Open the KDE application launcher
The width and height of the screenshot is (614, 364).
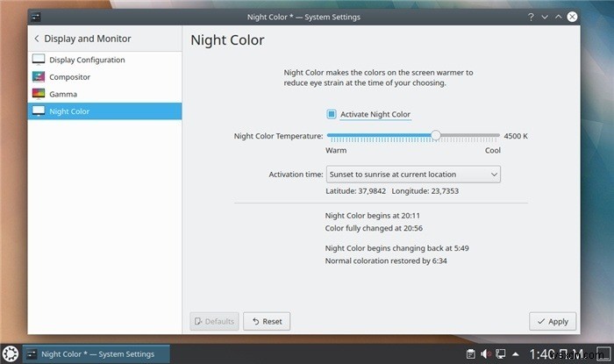(11, 353)
